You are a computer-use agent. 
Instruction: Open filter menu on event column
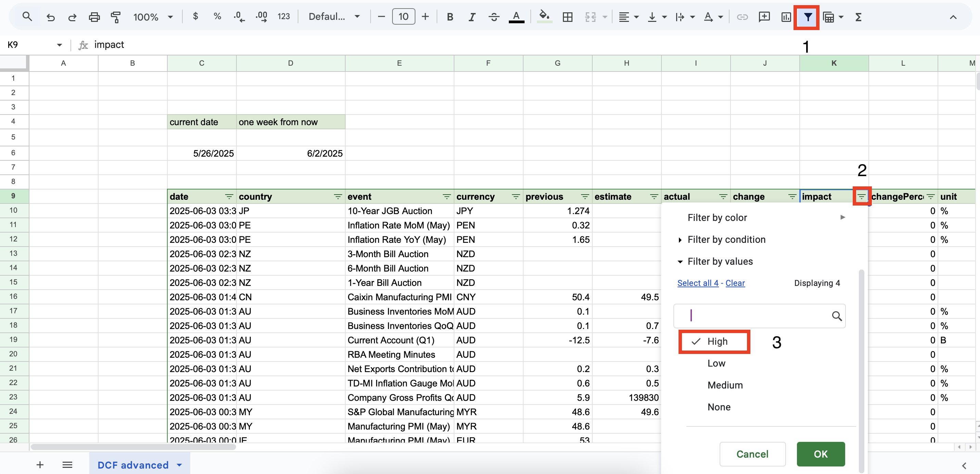[x=447, y=197]
